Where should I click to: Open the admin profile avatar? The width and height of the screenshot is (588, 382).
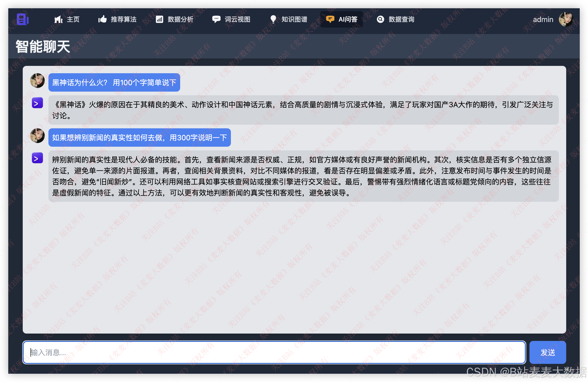(x=567, y=19)
